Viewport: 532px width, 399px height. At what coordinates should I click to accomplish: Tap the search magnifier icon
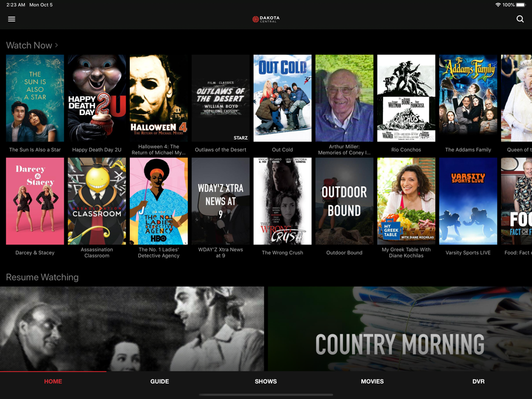coord(520,19)
